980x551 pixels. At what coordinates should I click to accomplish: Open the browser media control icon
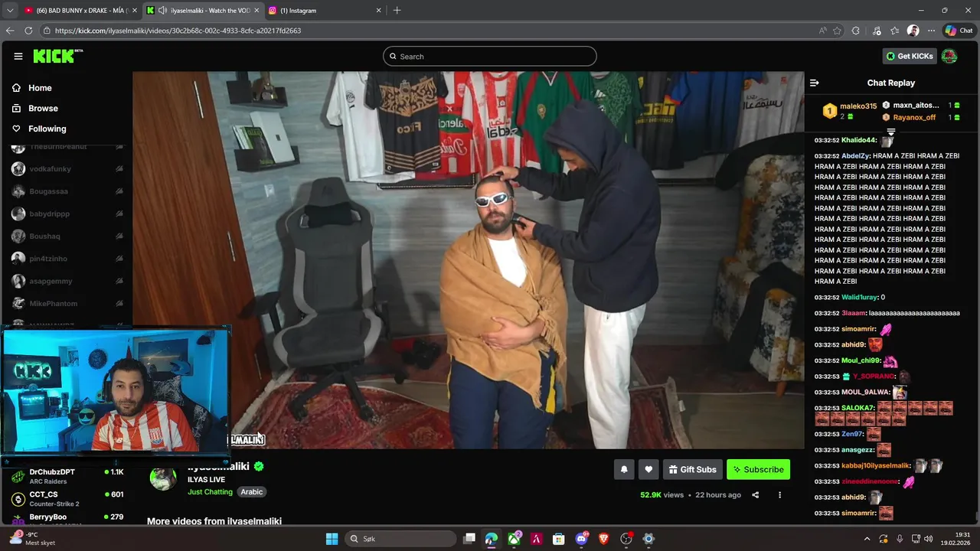[877, 31]
